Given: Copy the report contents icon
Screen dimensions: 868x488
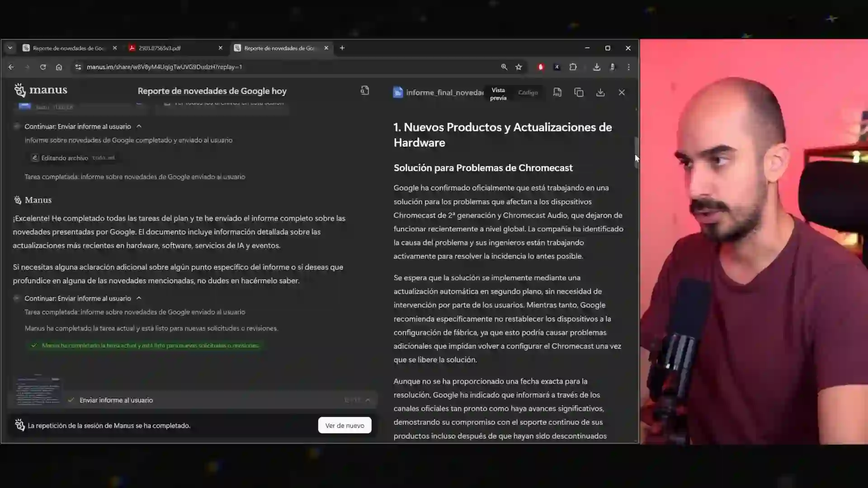Looking at the screenshot, I should 579,92.
